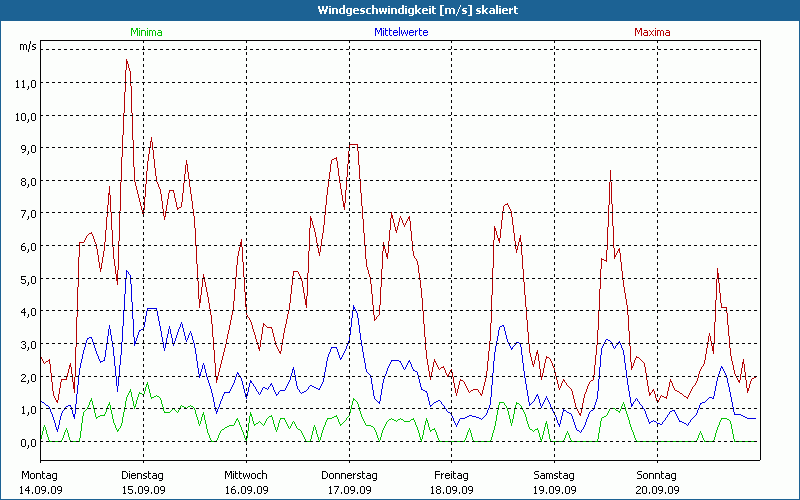
Task: Click the '15.09.09' date label
Action: [x=143, y=490]
